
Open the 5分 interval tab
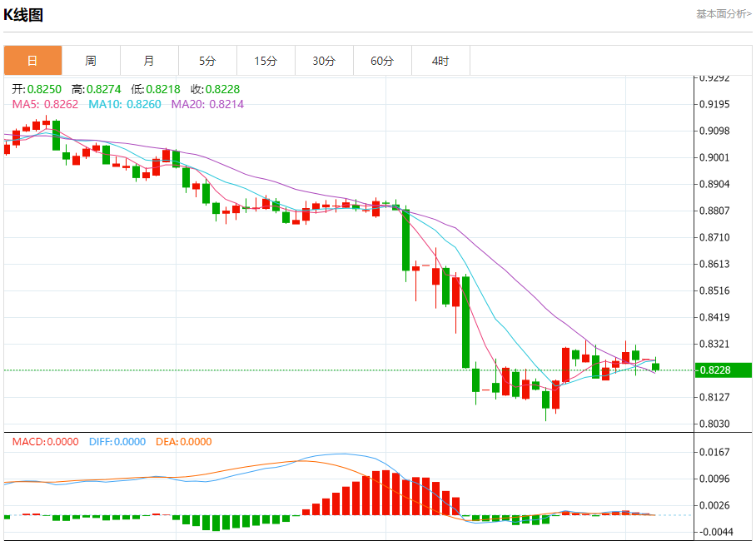pyautogui.click(x=208, y=61)
